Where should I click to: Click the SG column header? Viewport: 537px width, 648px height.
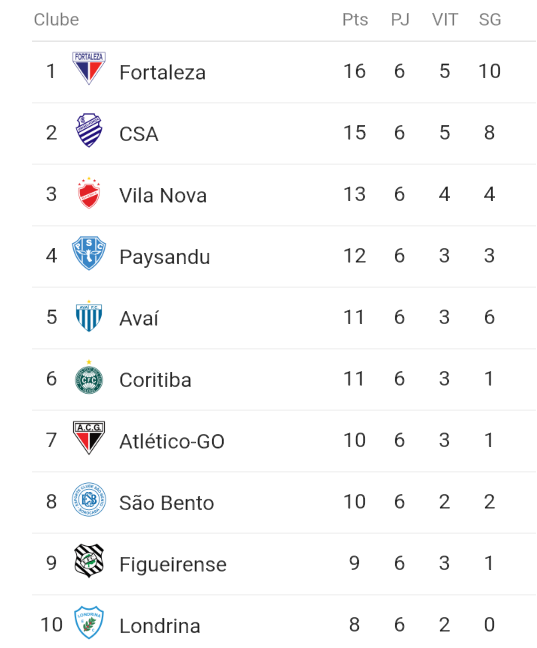[x=490, y=19]
